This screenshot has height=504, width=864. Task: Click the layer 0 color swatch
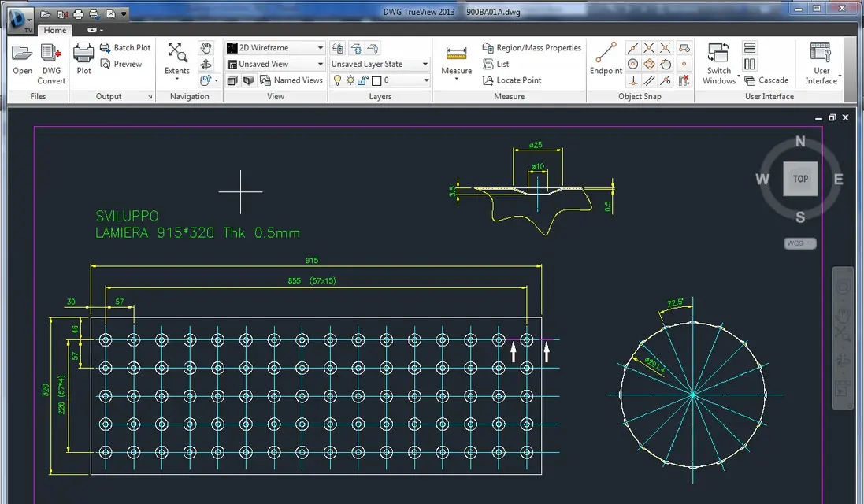(x=377, y=81)
